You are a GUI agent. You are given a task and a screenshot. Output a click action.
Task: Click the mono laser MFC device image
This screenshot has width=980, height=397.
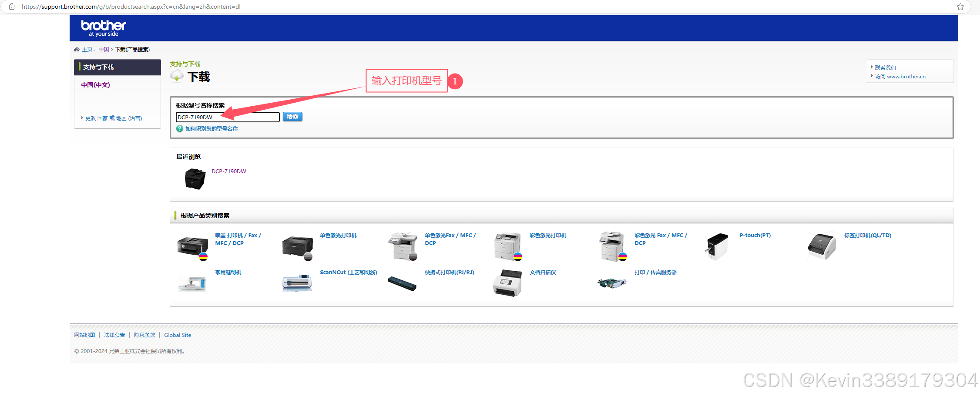[403, 246]
